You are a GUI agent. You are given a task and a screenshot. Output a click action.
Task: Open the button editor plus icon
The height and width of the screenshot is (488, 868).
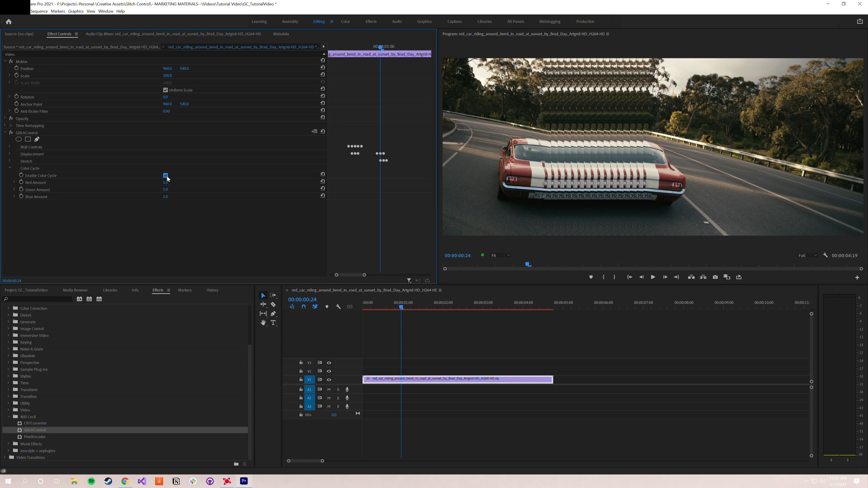(857, 278)
